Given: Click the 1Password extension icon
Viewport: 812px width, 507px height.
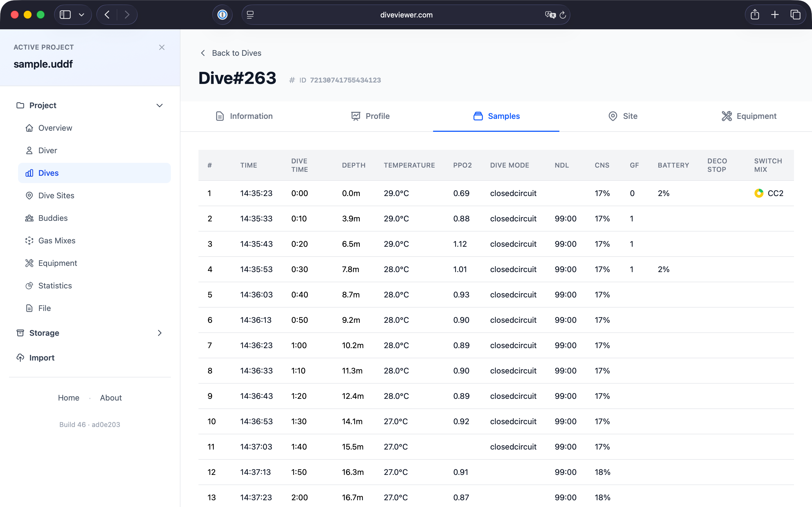Looking at the screenshot, I should 222,15.
